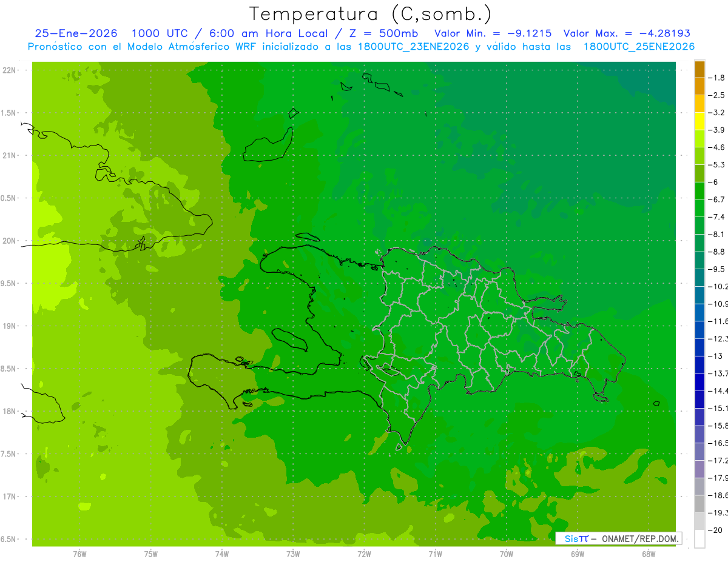Click the '1000 UTC' time label
The height and width of the screenshot is (562, 728).
point(160,34)
